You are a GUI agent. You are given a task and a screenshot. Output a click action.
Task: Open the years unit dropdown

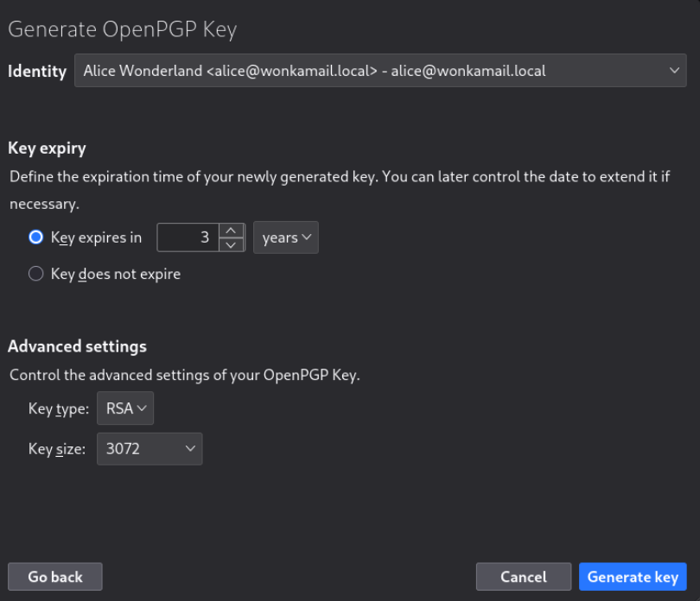(x=286, y=237)
